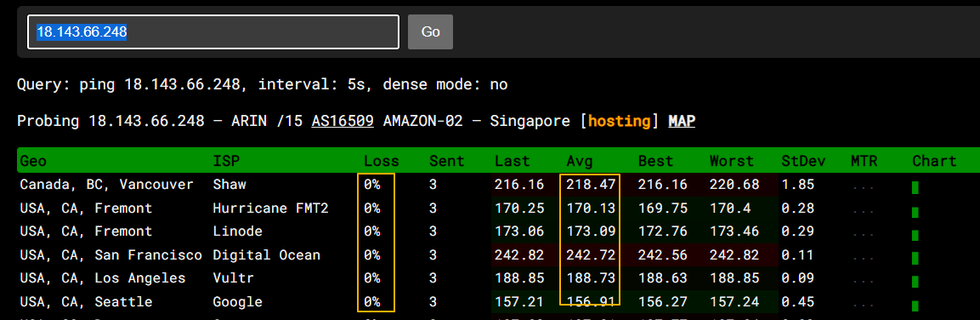Open MTR dots for Hurricane FMT2 row

863,212
